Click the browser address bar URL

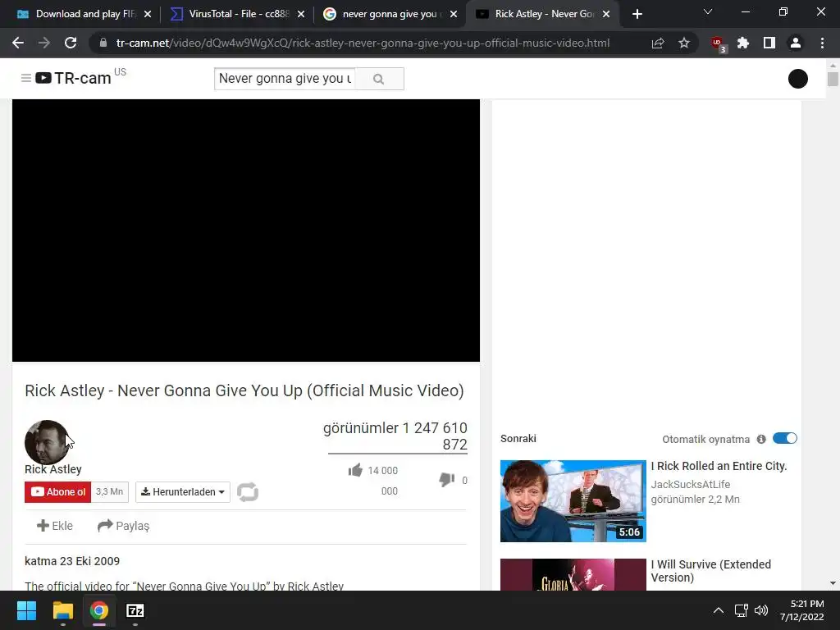(363, 43)
